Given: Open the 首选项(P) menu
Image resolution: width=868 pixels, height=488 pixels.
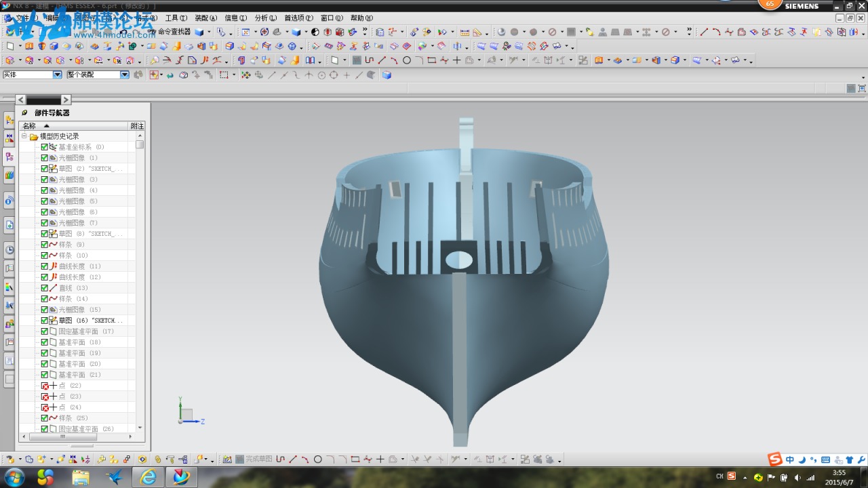Looking at the screenshot, I should click(298, 18).
